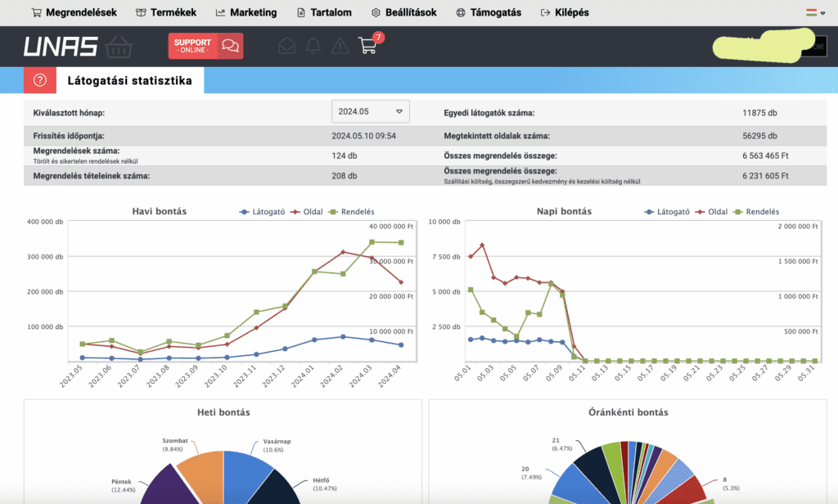Log out via Kilépés
Screen dimensions: 838x504
(565, 12)
